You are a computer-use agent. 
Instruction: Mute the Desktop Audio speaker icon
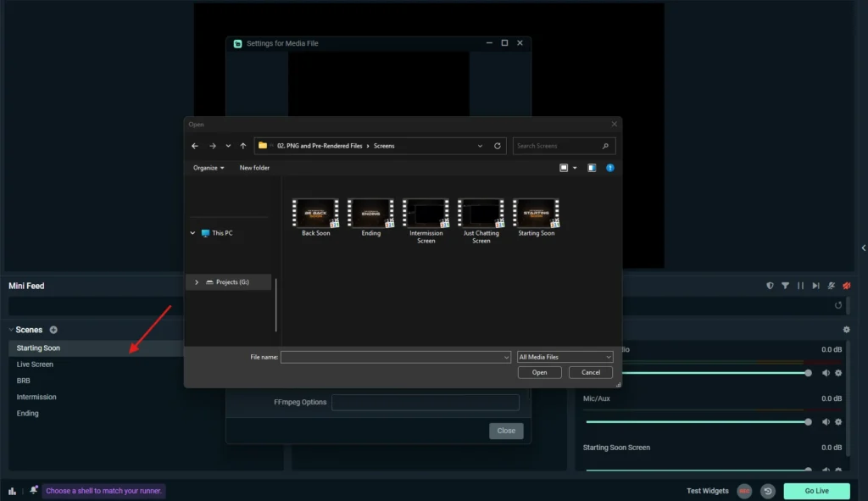826,373
